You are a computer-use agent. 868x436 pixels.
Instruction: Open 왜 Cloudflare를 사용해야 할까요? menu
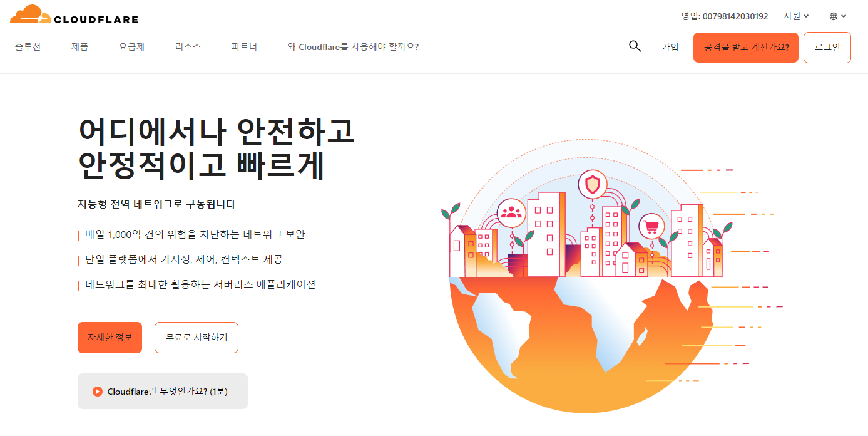pos(353,47)
